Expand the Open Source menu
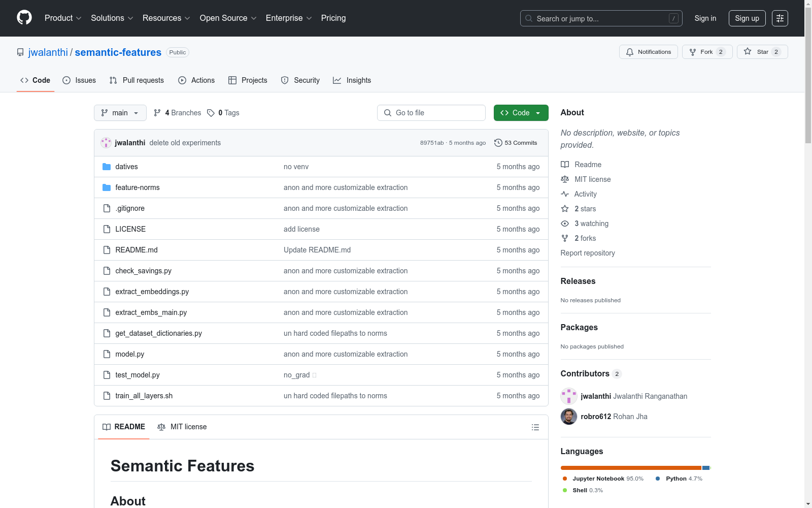Viewport: 812px width, 508px height. 228,18
